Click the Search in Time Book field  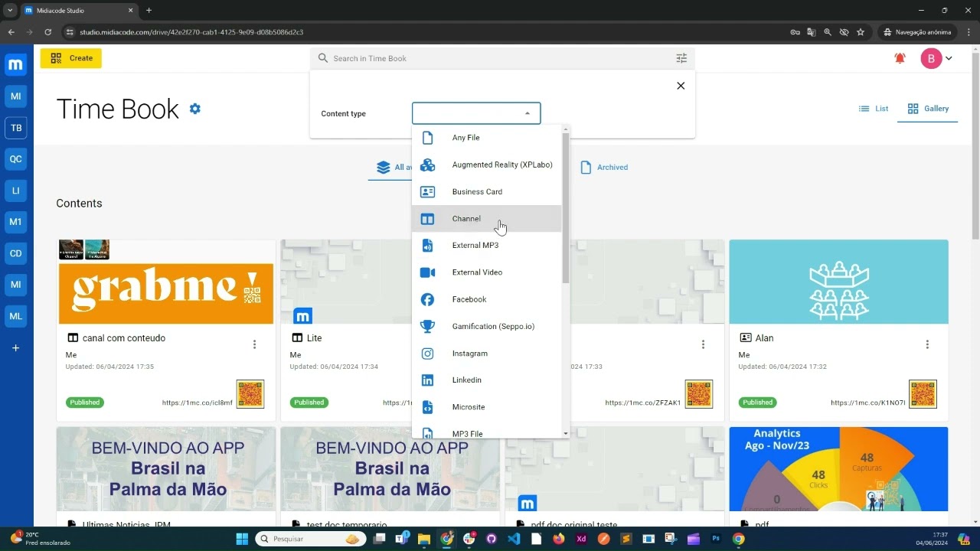(501, 58)
